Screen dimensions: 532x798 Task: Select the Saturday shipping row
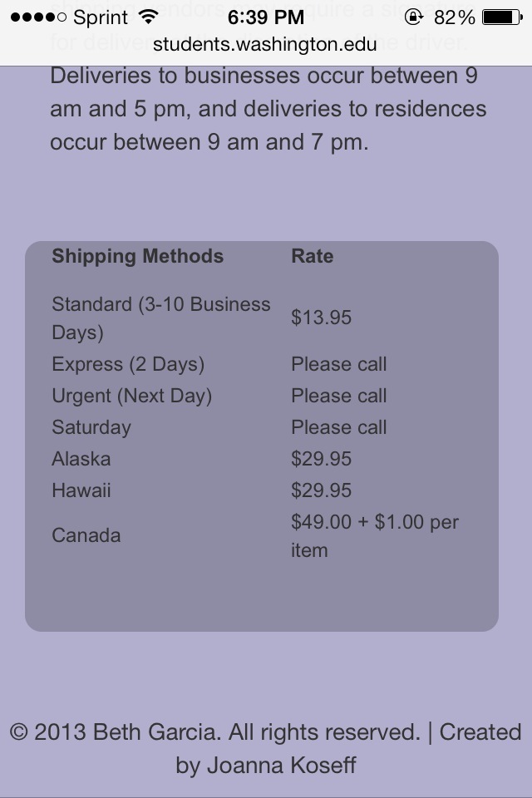[x=262, y=427]
